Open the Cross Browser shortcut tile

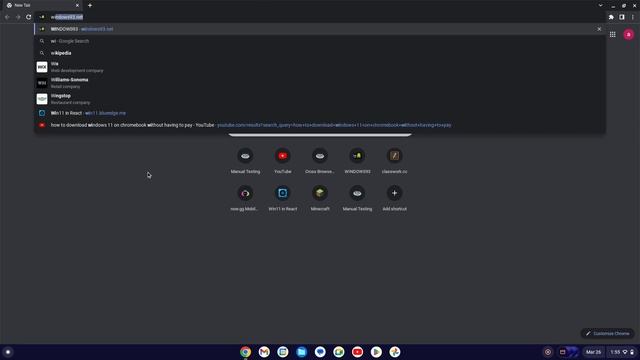pos(320,161)
